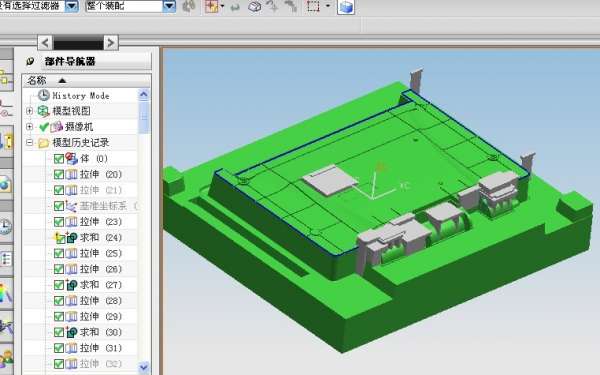The image size is (600, 375).
Task: Select the 拉伸 (32) row label
Action: (101, 364)
